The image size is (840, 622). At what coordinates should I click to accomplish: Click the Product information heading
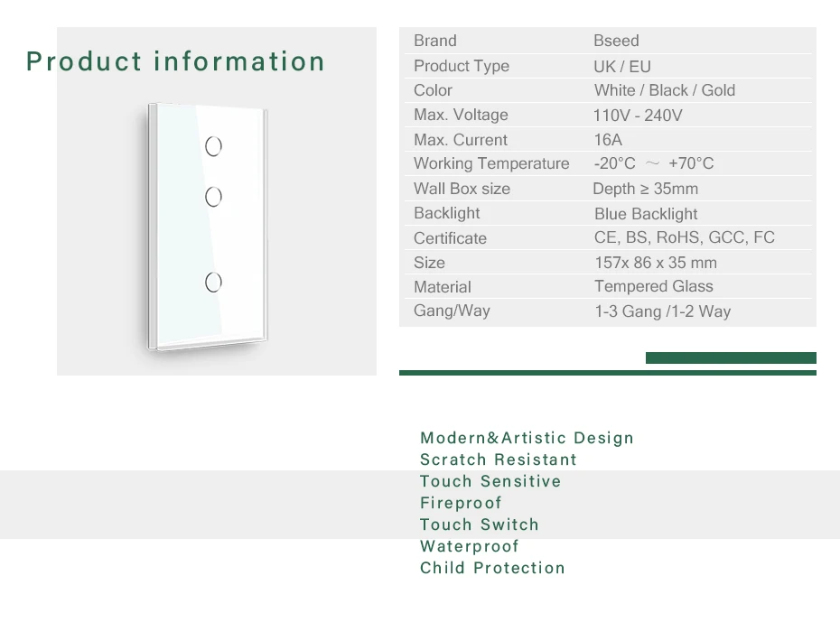tap(176, 61)
